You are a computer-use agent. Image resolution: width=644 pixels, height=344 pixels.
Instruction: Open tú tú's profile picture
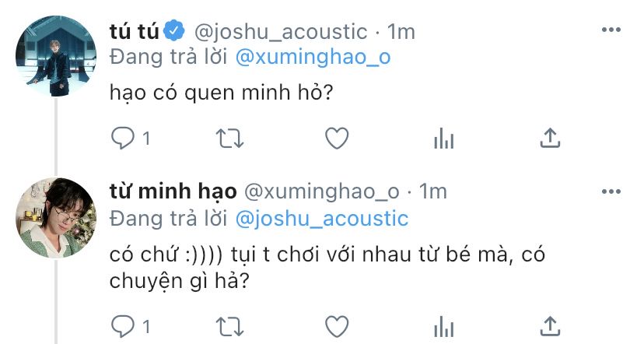click(56, 56)
